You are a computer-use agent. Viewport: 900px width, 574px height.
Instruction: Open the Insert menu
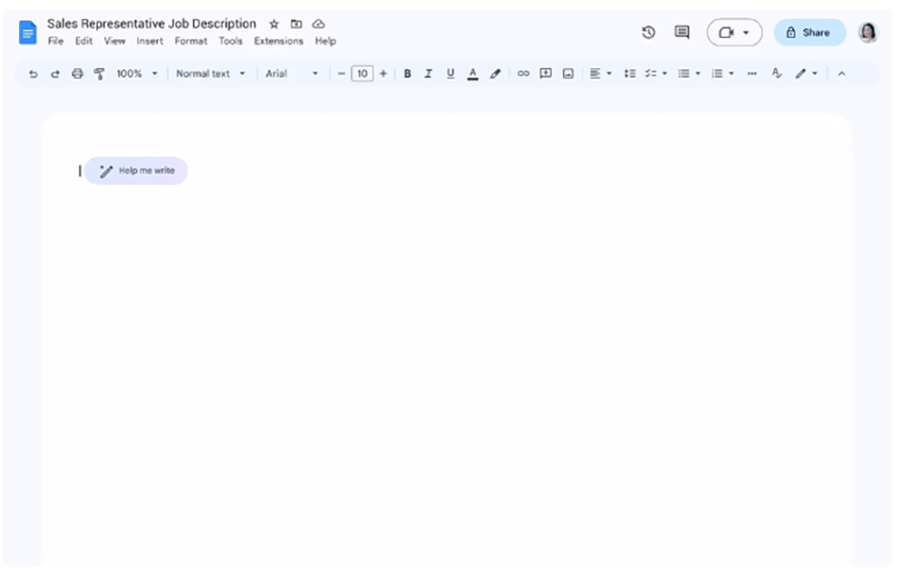tap(150, 42)
